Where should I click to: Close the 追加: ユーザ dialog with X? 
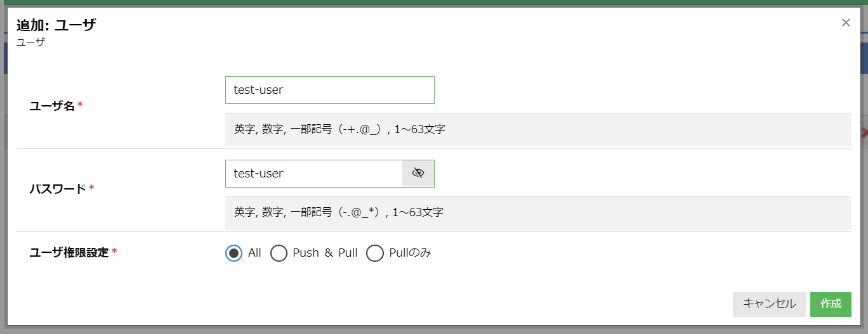point(846,23)
